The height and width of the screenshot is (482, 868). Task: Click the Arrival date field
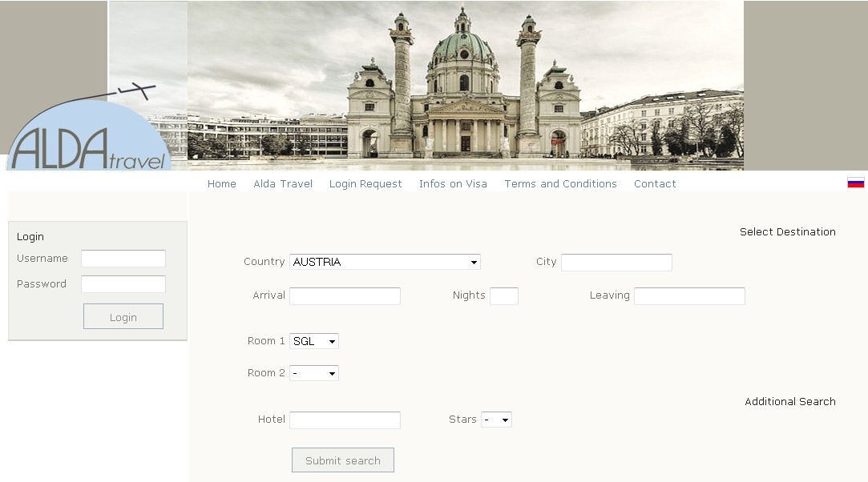point(345,296)
